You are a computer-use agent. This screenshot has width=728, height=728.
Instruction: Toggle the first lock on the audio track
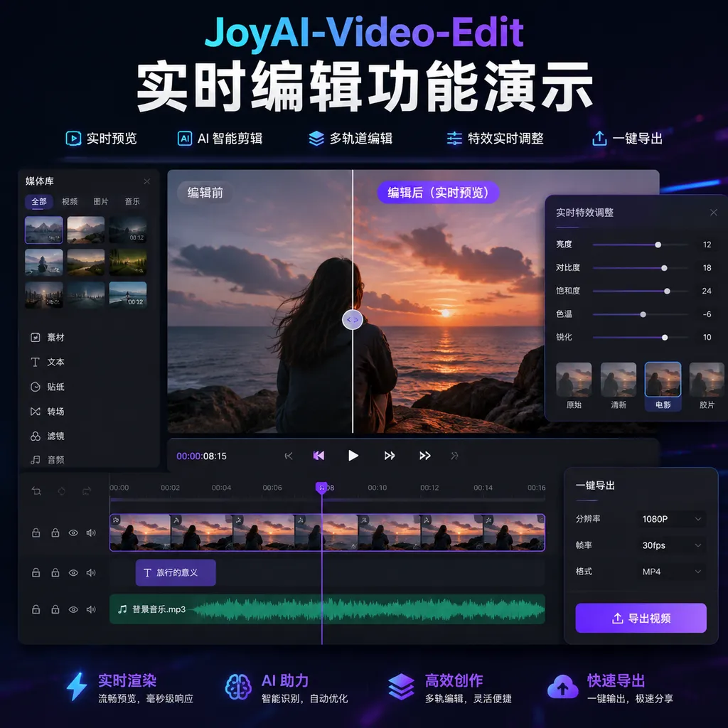click(36, 609)
